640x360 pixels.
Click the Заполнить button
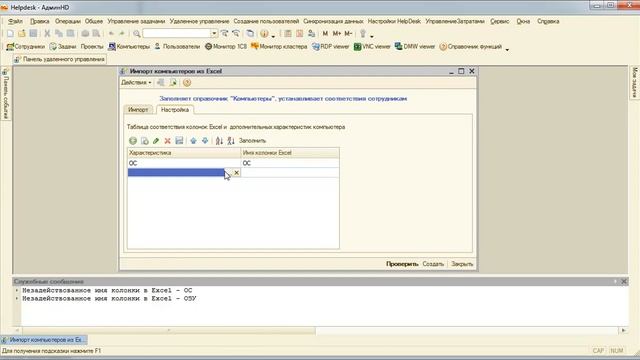point(252,141)
